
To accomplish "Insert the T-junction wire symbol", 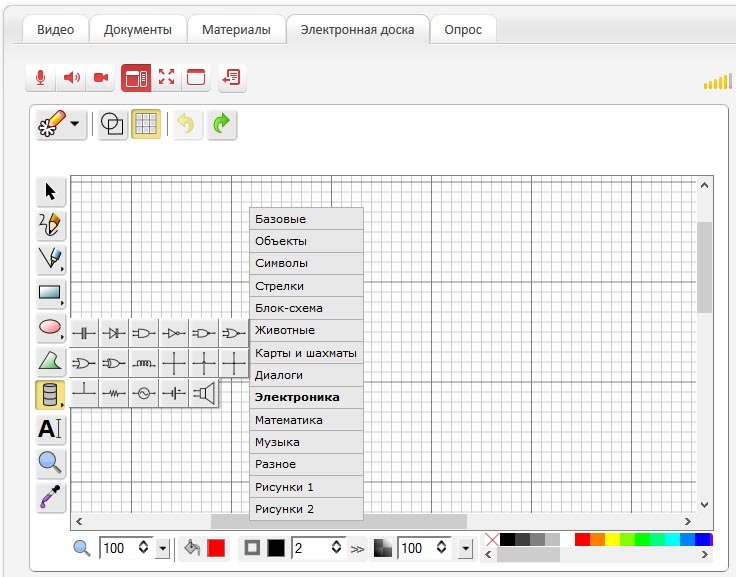I will click(x=84, y=393).
